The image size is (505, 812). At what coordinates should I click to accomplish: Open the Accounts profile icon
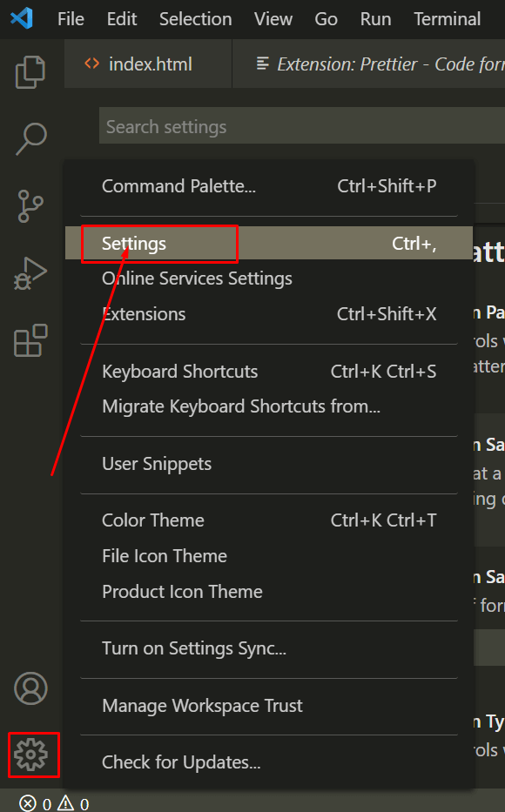[30, 688]
